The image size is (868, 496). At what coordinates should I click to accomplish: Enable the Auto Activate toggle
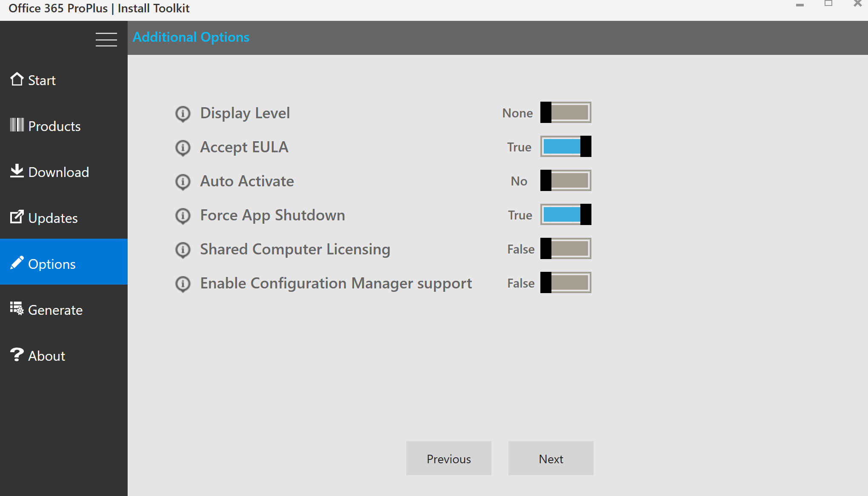click(565, 180)
